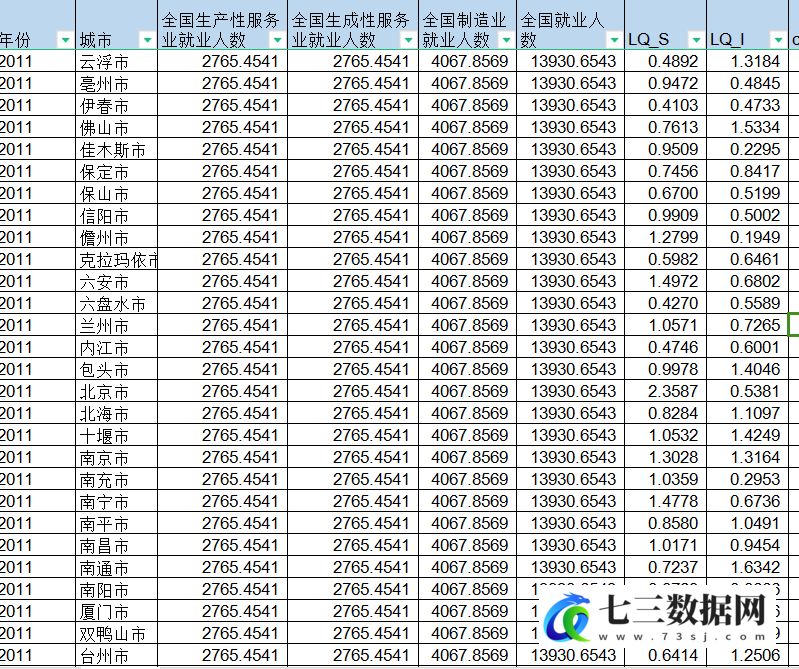Select the 佛山市 city cell
This screenshot has height=669, width=799.
tap(116, 127)
